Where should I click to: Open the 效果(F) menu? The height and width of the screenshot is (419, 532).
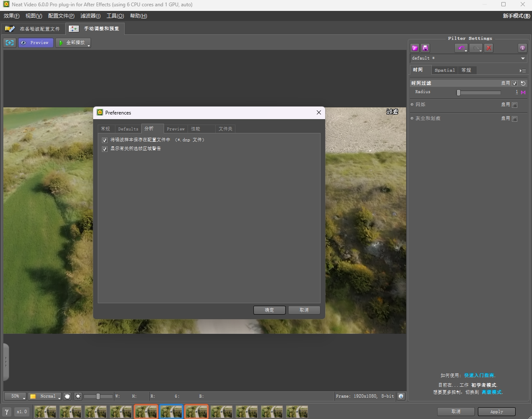[x=11, y=16]
